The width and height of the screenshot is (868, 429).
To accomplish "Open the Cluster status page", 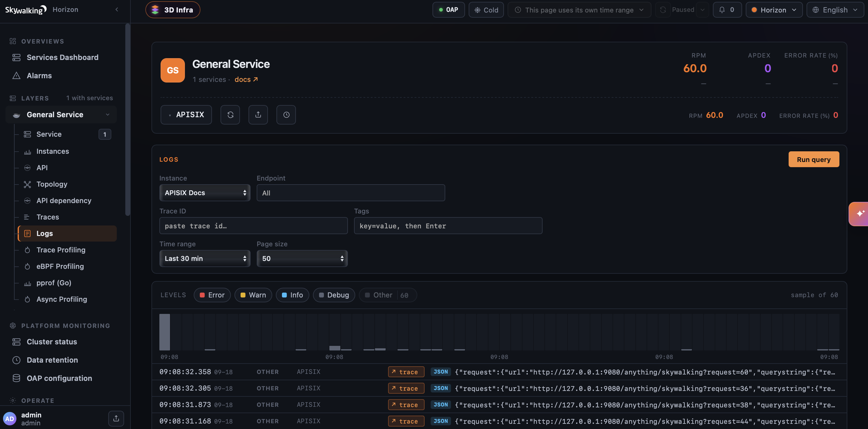I will [x=52, y=342].
